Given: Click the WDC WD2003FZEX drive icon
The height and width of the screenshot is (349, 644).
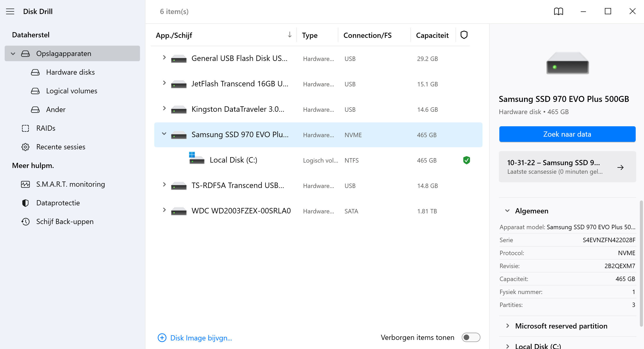Looking at the screenshot, I should pos(179,211).
